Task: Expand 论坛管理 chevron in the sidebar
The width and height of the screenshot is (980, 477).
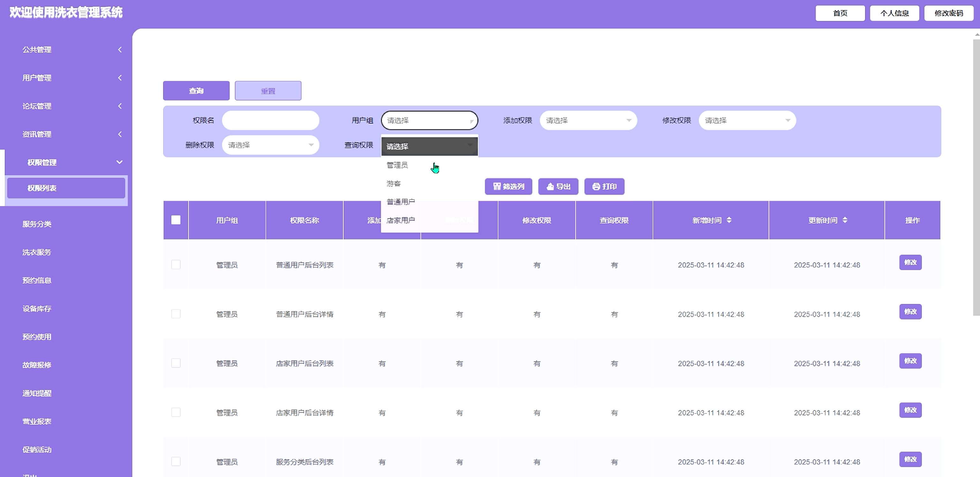Action: click(120, 106)
